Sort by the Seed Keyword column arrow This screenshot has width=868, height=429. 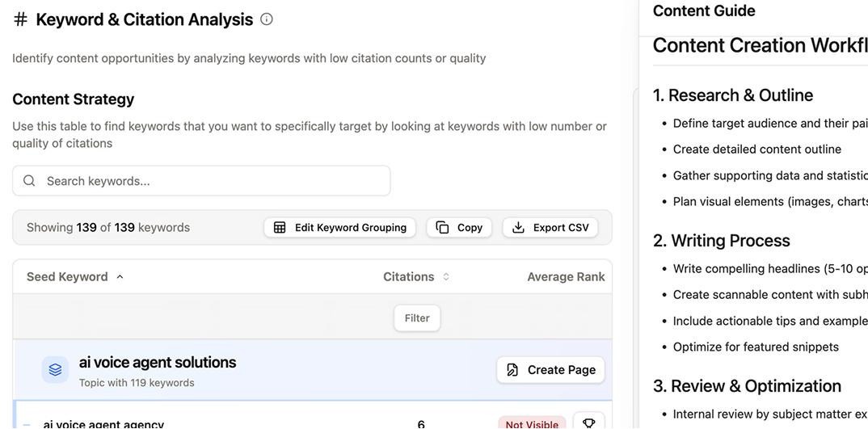pyautogui.click(x=120, y=277)
